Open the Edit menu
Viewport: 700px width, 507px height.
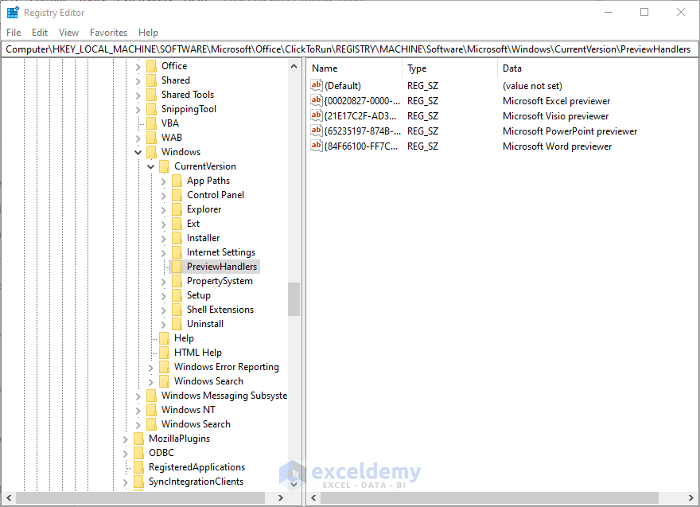coord(40,33)
